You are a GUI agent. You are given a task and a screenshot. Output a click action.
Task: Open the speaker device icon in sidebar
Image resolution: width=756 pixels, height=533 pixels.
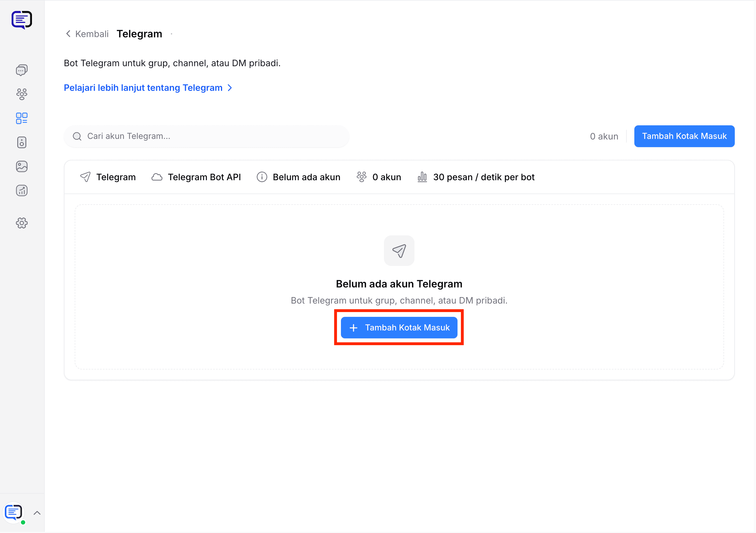point(22,143)
